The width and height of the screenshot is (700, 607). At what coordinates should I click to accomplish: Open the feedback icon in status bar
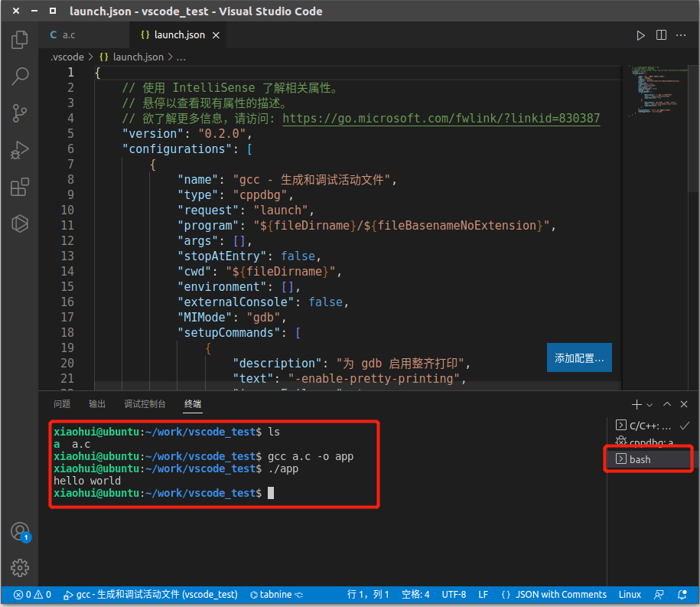pyautogui.click(x=659, y=595)
